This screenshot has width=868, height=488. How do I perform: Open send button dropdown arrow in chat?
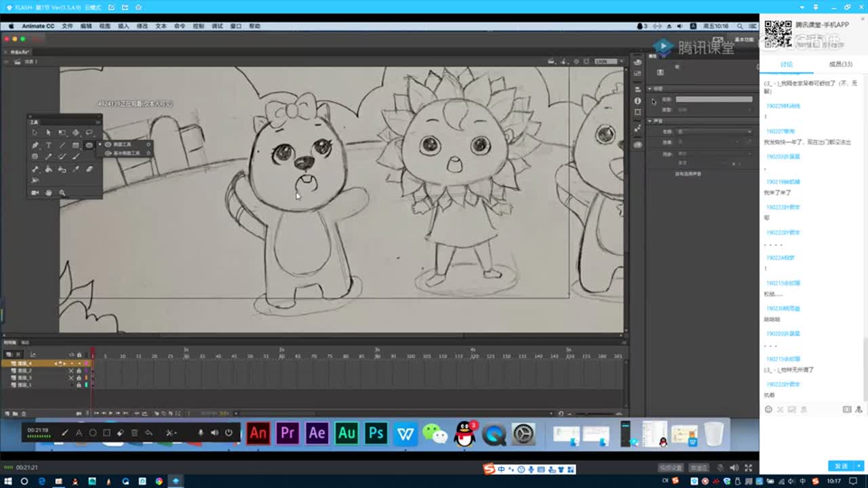859,466
